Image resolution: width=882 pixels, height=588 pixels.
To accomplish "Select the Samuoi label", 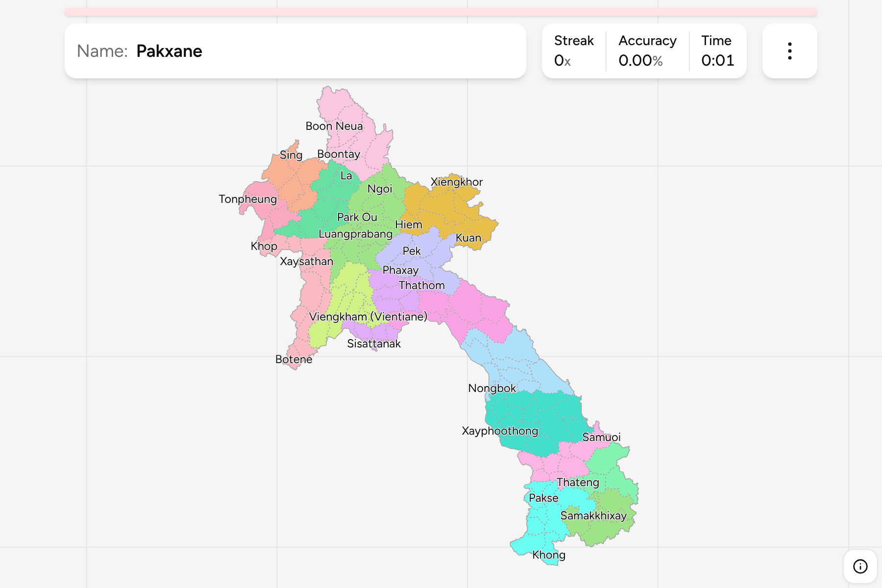I will (x=601, y=437).
